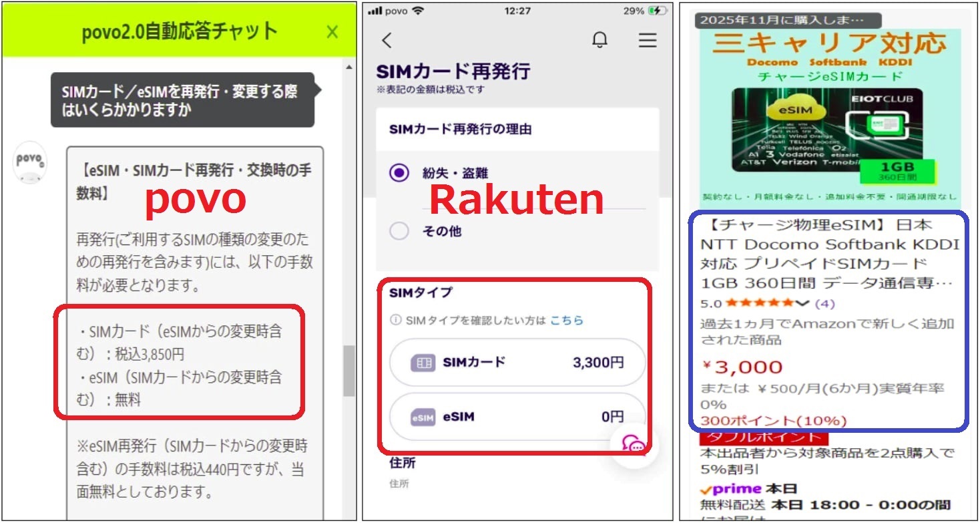Image resolution: width=980 pixels, height=523 pixels.
Task: Click the SIMカード再発行の理由 heading
Action: pos(461,130)
